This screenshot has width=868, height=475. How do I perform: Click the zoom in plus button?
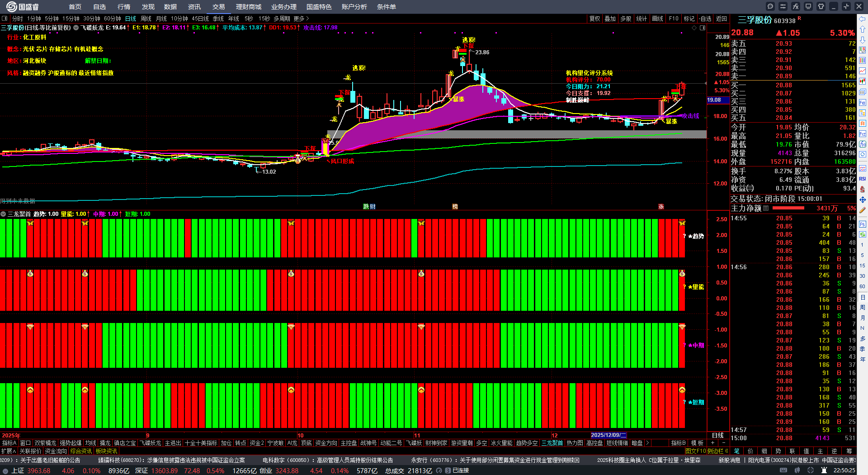712,443
